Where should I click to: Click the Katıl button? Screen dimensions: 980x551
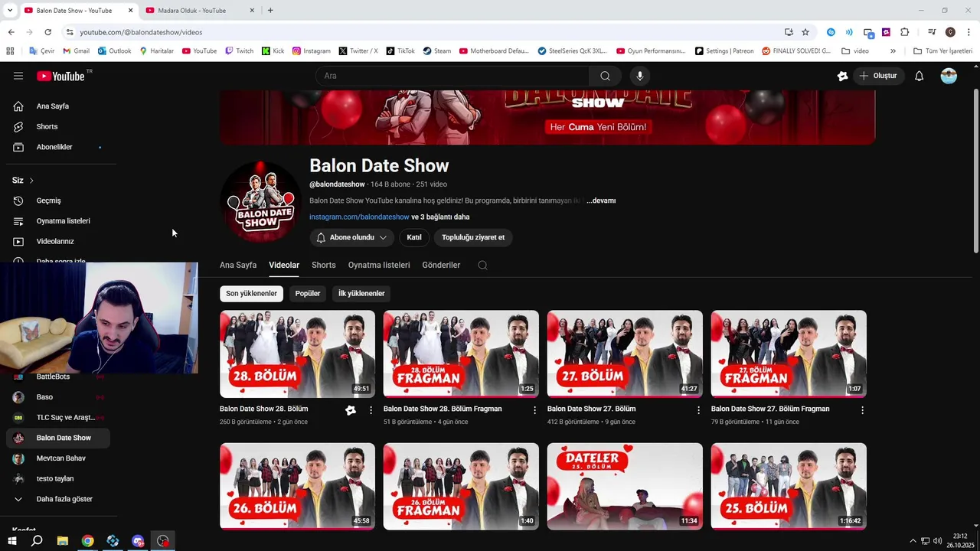coord(414,237)
